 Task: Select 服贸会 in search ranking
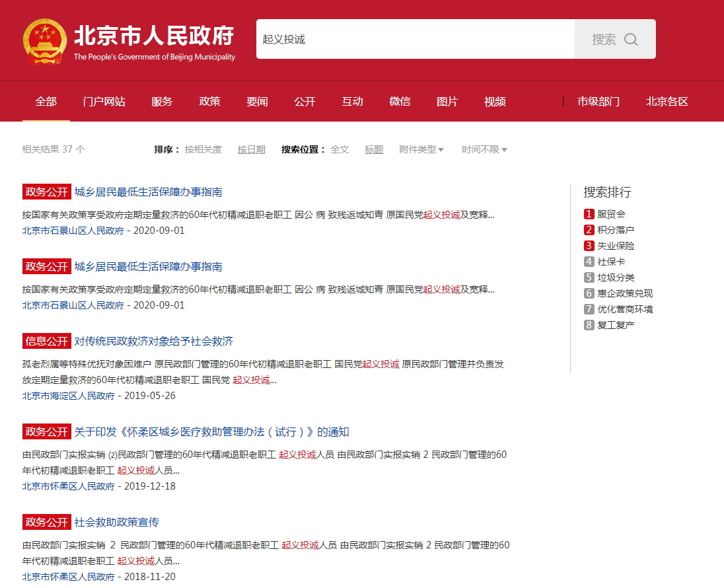click(611, 214)
